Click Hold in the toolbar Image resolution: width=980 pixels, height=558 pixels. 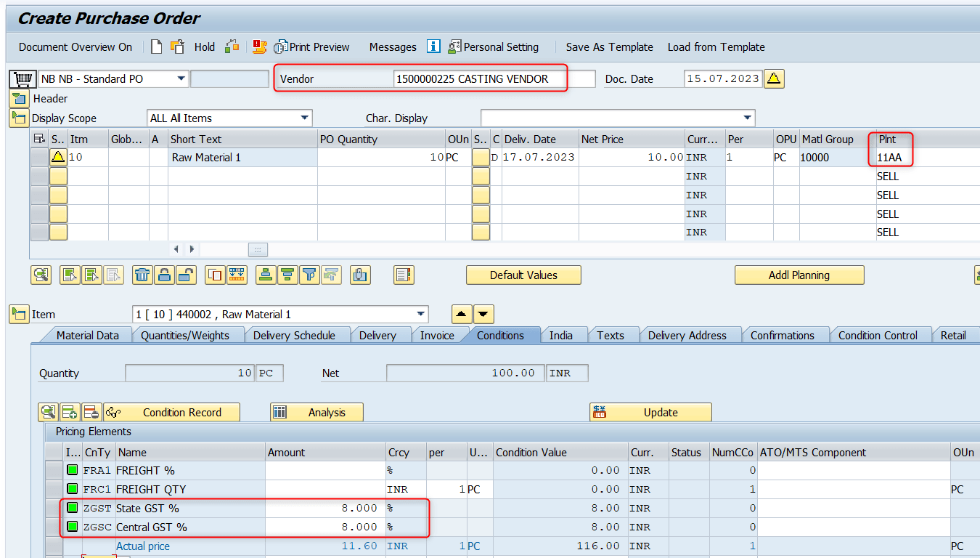point(204,46)
